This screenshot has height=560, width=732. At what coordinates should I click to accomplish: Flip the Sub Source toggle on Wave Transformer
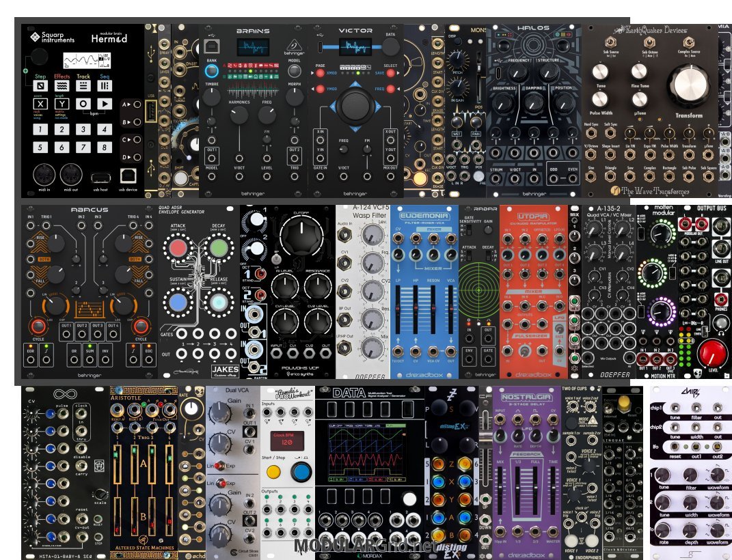tap(610, 42)
